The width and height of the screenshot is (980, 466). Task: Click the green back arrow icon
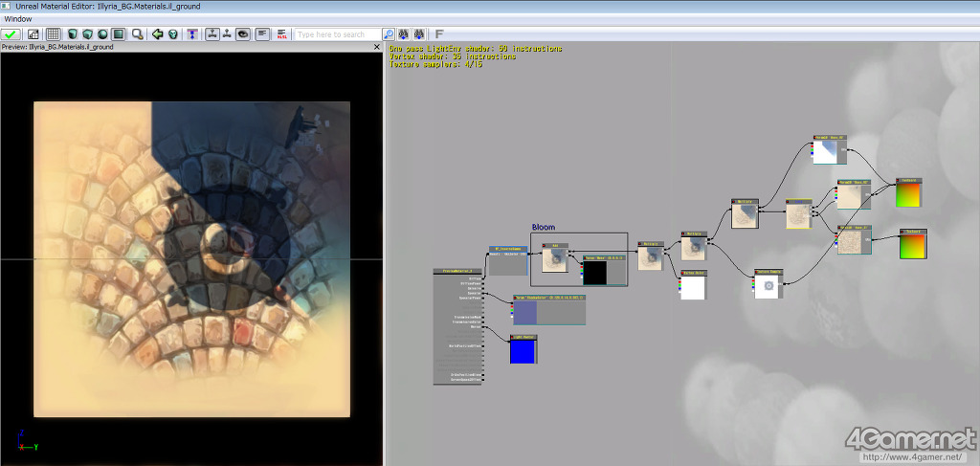click(158, 34)
